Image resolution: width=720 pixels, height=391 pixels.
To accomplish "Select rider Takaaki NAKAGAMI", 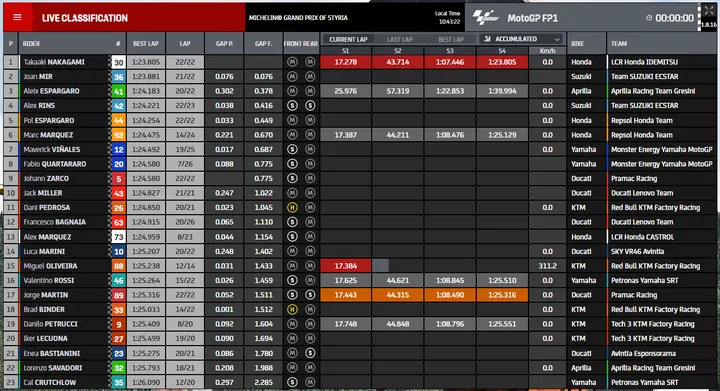I will (54, 62).
